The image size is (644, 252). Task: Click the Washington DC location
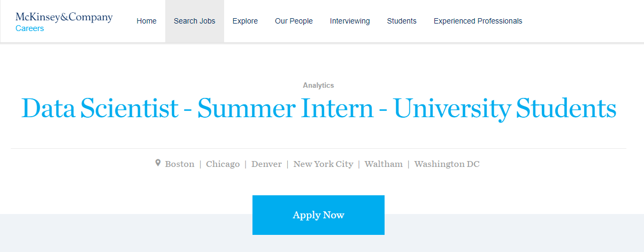click(x=447, y=164)
